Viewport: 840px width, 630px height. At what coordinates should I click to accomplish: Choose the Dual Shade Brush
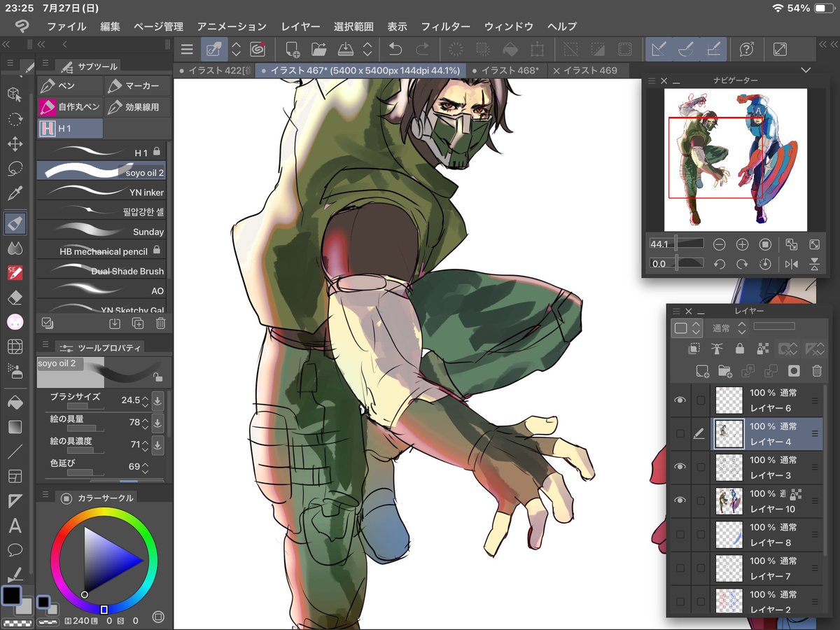click(102, 271)
